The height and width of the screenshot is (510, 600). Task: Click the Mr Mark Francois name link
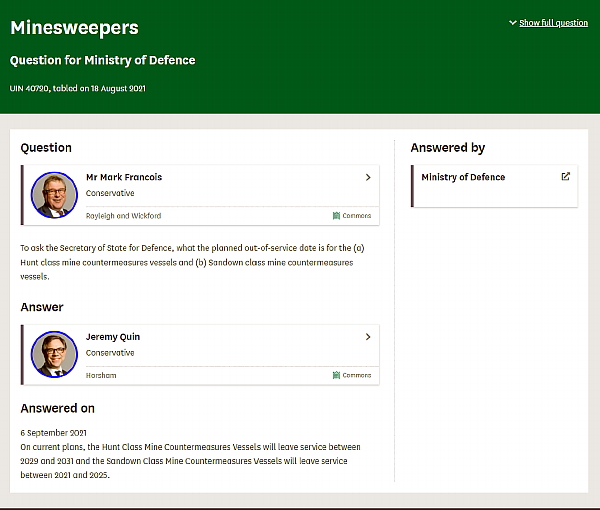pos(124,177)
